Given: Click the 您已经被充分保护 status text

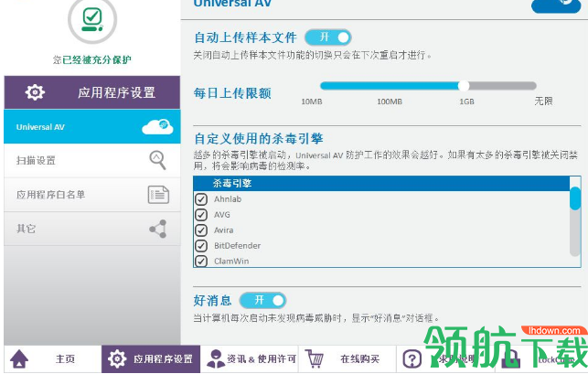Looking at the screenshot, I should 92,59.
